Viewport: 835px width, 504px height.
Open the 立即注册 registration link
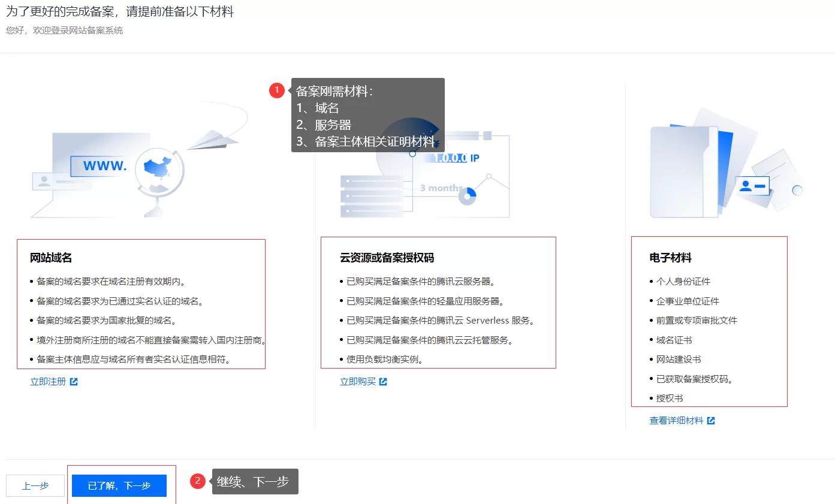pyautogui.click(x=48, y=381)
